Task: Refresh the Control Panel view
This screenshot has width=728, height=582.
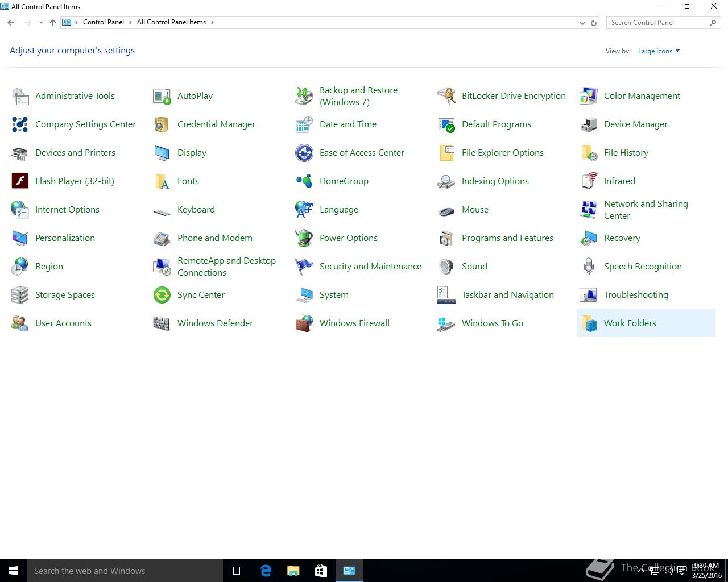Action: pos(594,23)
